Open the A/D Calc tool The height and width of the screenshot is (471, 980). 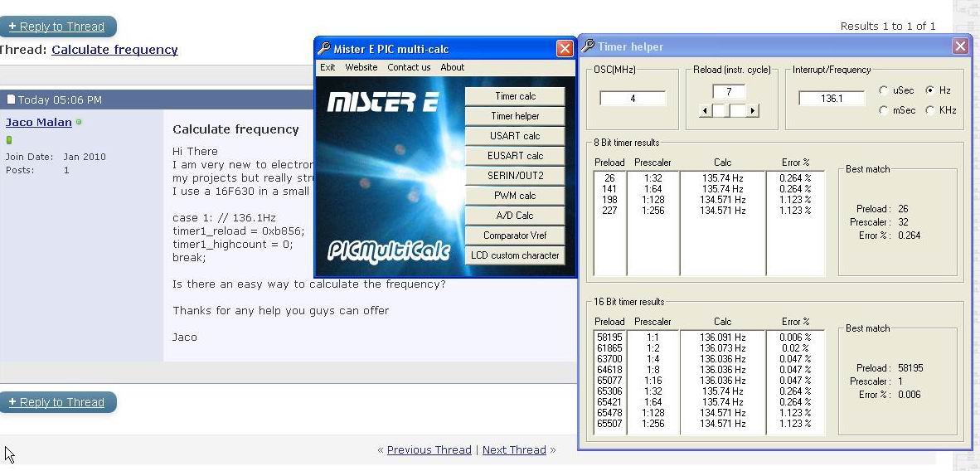pyautogui.click(x=515, y=215)
